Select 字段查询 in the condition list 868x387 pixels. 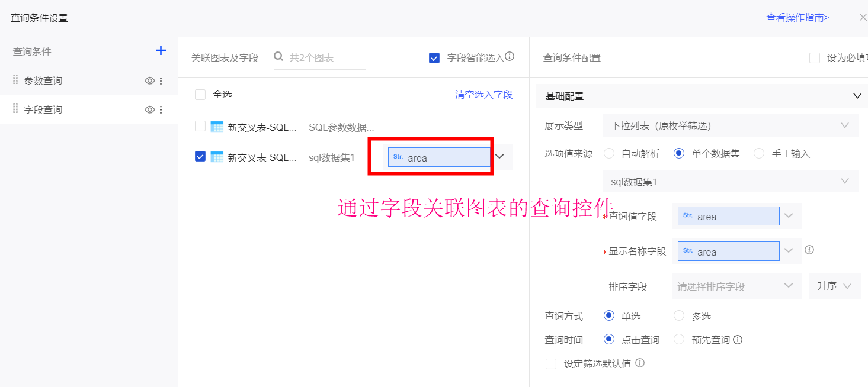pos(43,110)
